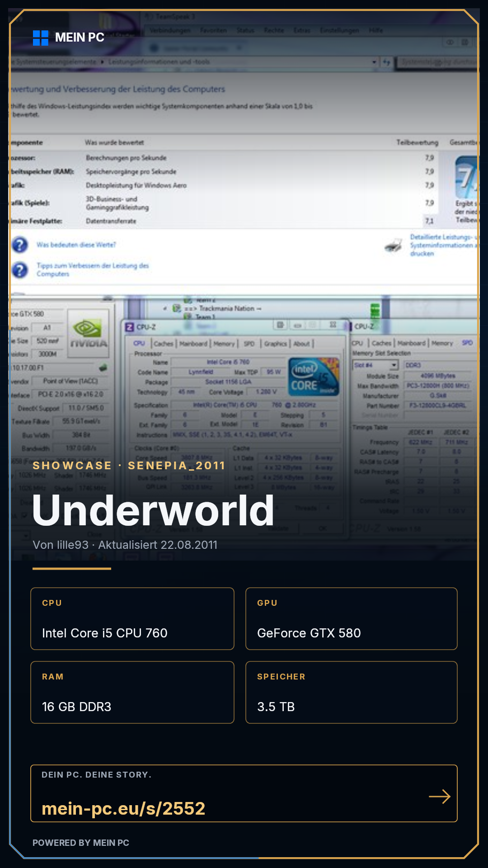Click the Windows 7 score badge

(x=467, y=177)
